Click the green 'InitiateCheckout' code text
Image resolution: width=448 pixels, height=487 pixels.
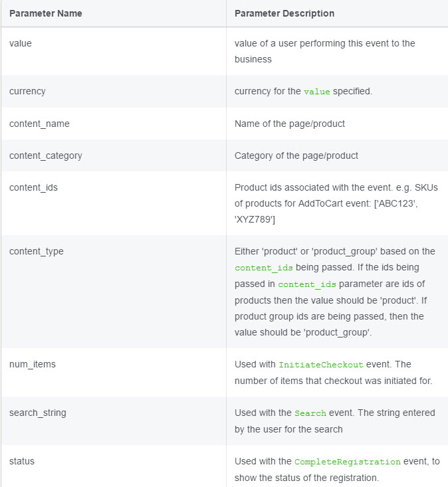pos(321,365)
